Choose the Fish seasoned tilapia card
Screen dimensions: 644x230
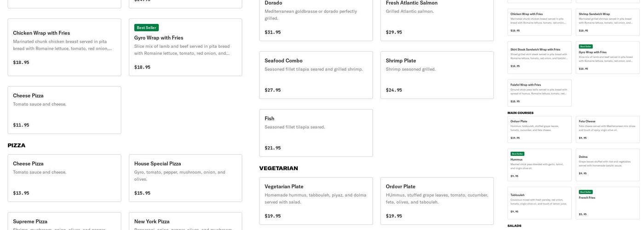316,132
